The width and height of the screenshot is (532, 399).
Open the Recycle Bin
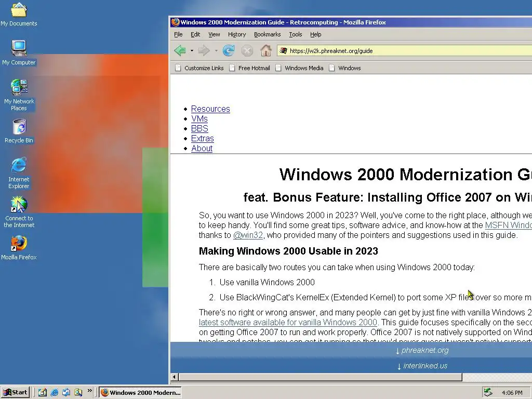[19, 131]
